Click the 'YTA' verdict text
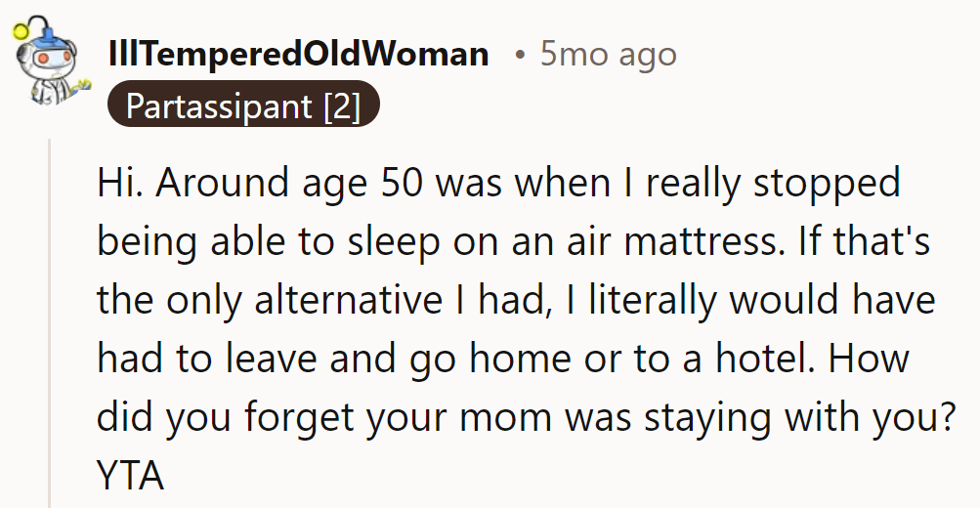This screenshot has width=980, height=508. point(130,476)
